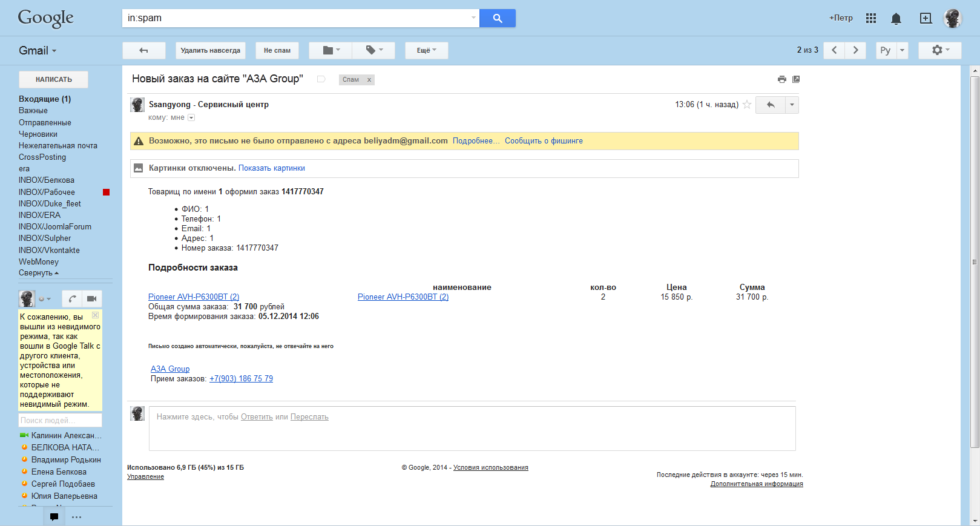The height and width of the screenshot is (526, 980).
Task: Remove the Спам label from the message
Action: click(369, 80)
